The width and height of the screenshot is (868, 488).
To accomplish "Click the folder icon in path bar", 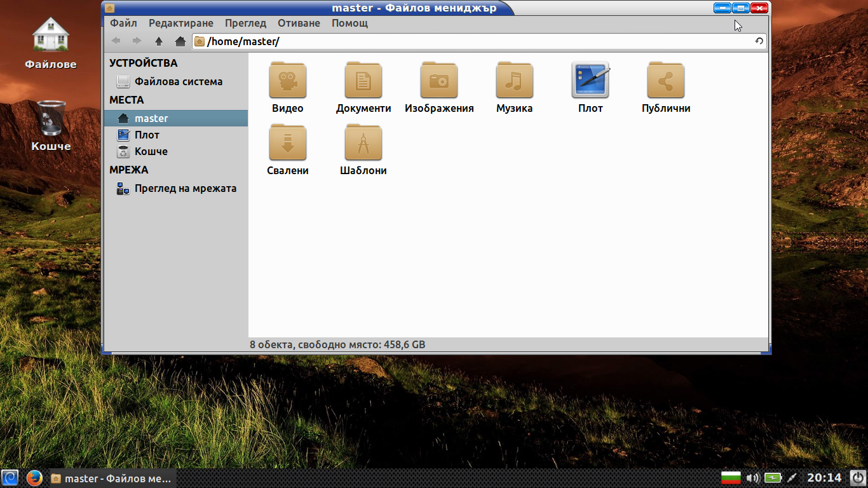I will coord(200,41).
